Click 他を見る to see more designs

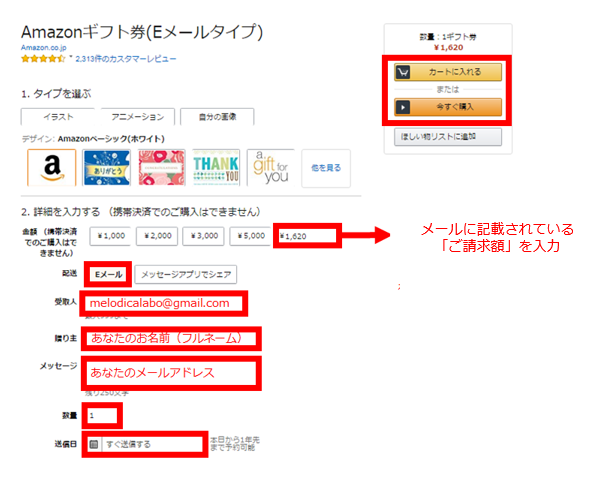pos(326,168)
